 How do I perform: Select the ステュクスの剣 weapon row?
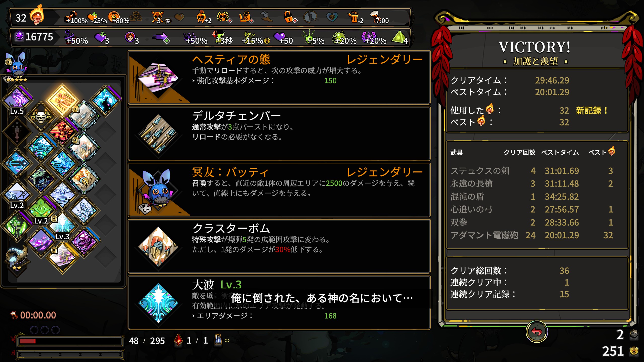pos(532,171)
